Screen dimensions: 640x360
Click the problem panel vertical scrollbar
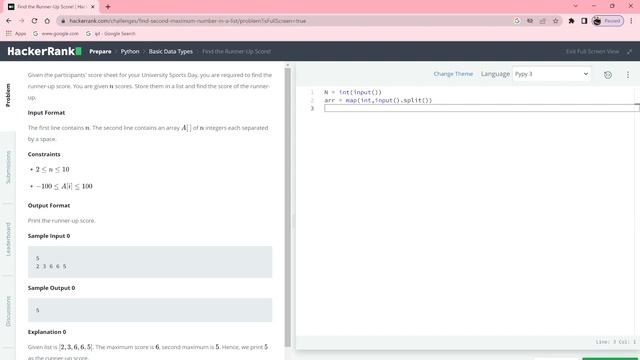click(x=288, y=207)
